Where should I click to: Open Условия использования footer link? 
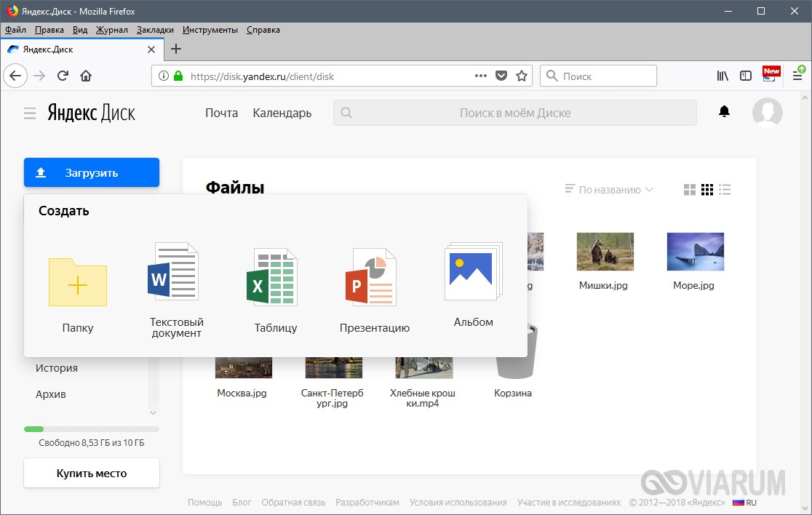click(458, 502)
